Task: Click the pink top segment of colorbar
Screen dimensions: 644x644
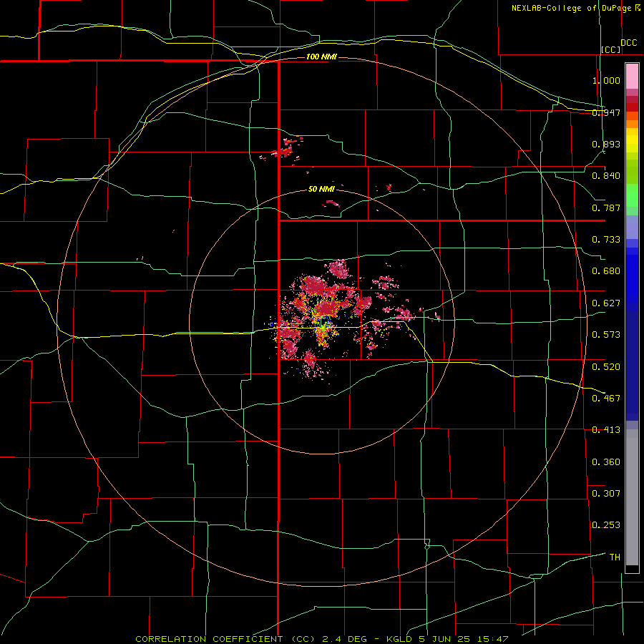Action: (x=632, y=77)
